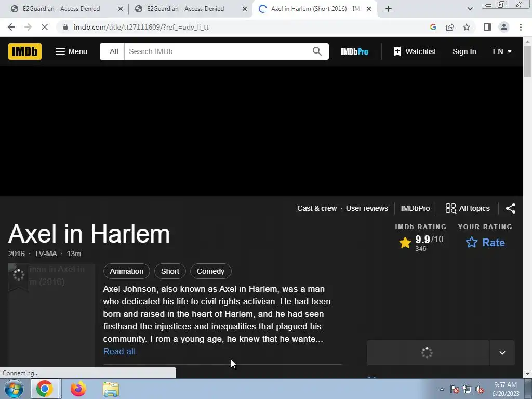Open the Chrome three-dot menu
Viewport: 532px width, 399px height.
[521, 27]
